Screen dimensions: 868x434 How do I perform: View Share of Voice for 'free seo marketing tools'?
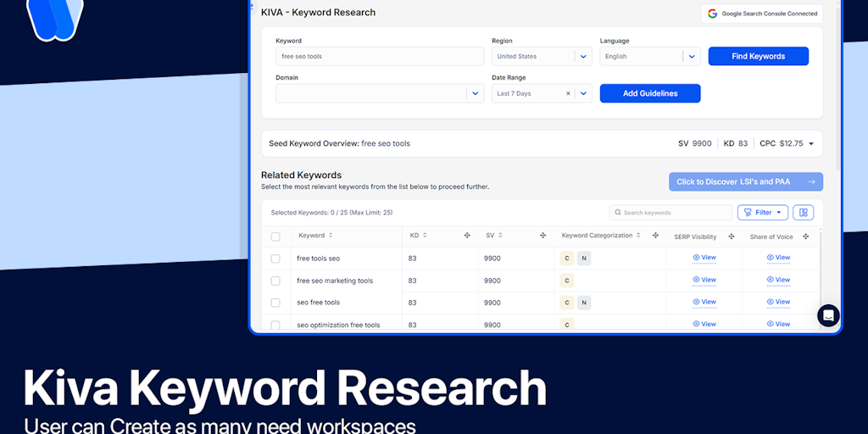click(778, 280)
